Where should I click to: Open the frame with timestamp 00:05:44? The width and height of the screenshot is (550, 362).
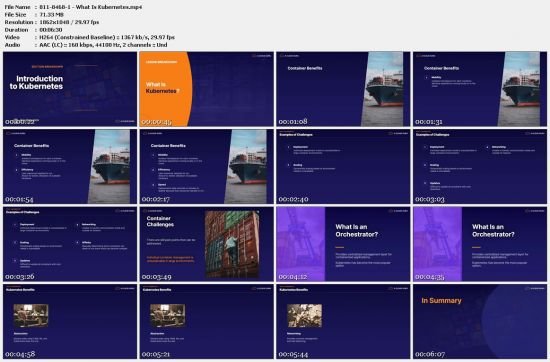343,322
